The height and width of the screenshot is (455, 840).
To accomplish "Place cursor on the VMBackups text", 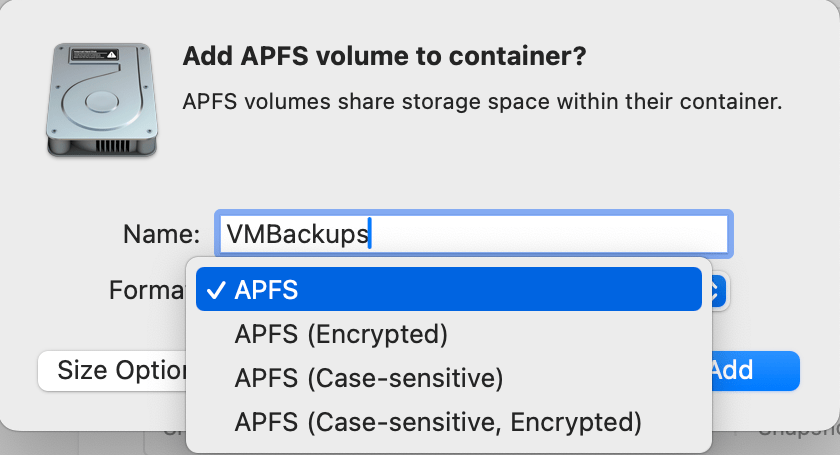I will click(x=296, y=234).
